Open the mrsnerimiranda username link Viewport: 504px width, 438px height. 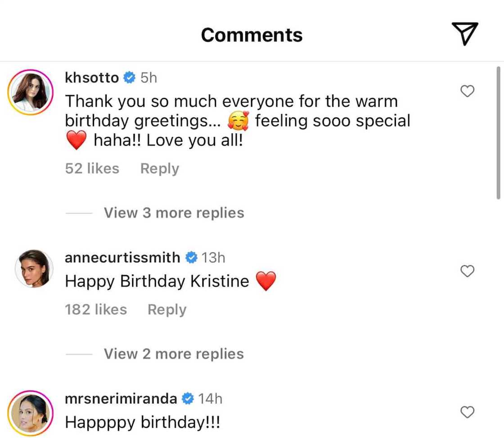121,399
